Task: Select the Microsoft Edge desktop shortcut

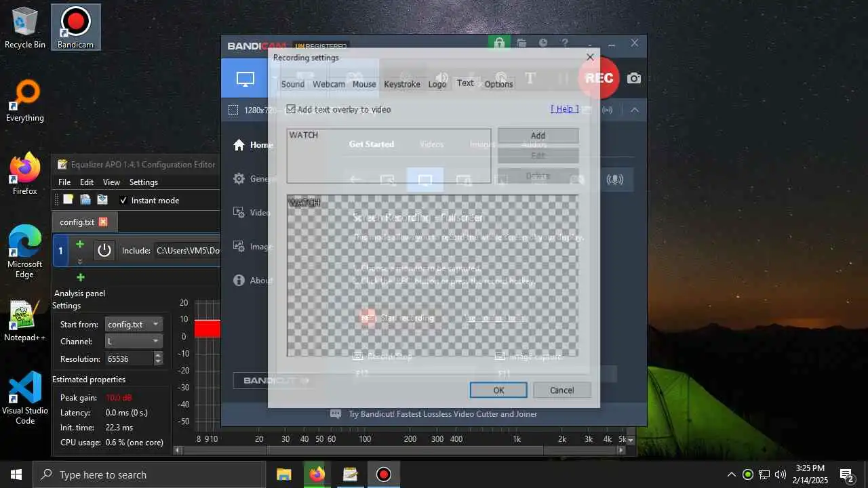Action: [x=25, y=252]
